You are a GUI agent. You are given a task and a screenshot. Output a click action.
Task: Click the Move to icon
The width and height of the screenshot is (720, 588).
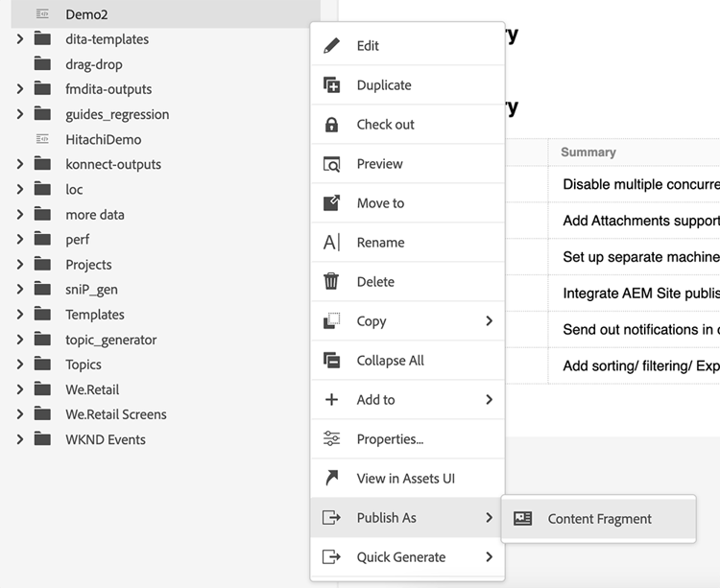[332, 203]
